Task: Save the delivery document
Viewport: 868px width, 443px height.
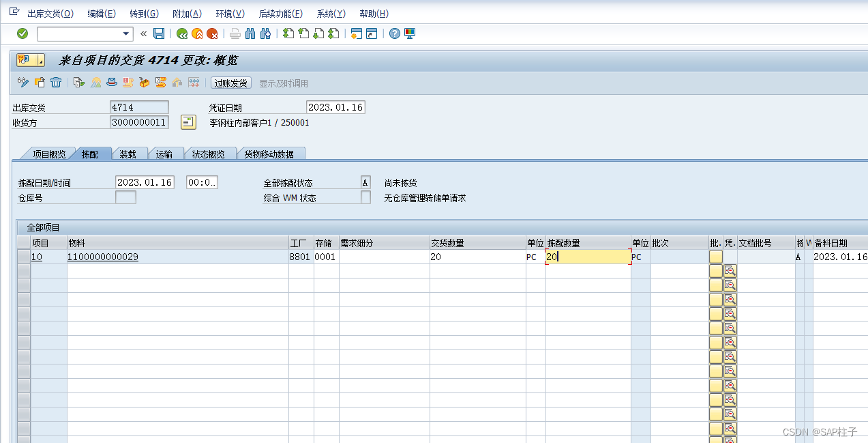Action: tap(159, 33)
